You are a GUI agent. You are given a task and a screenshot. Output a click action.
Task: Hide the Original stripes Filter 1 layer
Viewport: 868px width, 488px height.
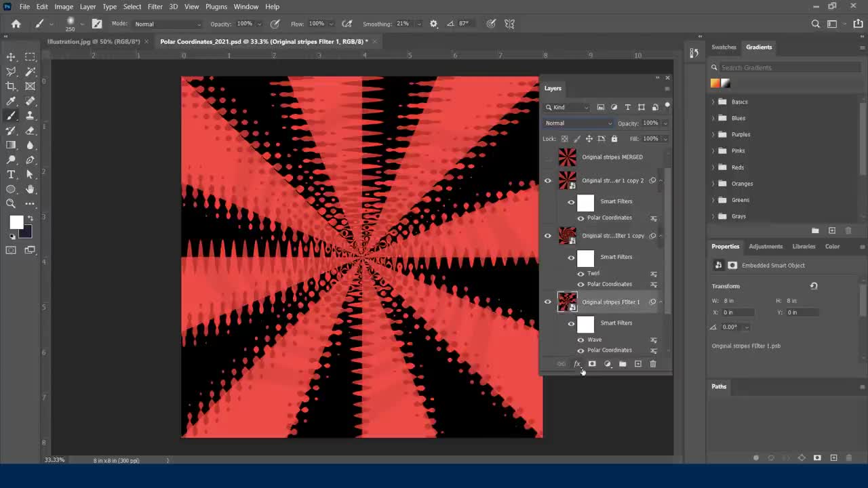548,302
